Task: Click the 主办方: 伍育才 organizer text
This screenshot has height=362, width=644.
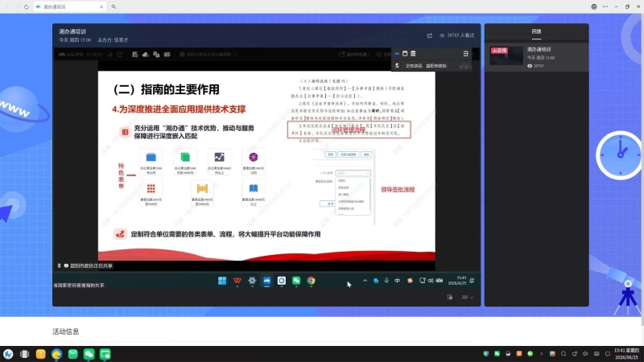Action: [x=113, y=40]
